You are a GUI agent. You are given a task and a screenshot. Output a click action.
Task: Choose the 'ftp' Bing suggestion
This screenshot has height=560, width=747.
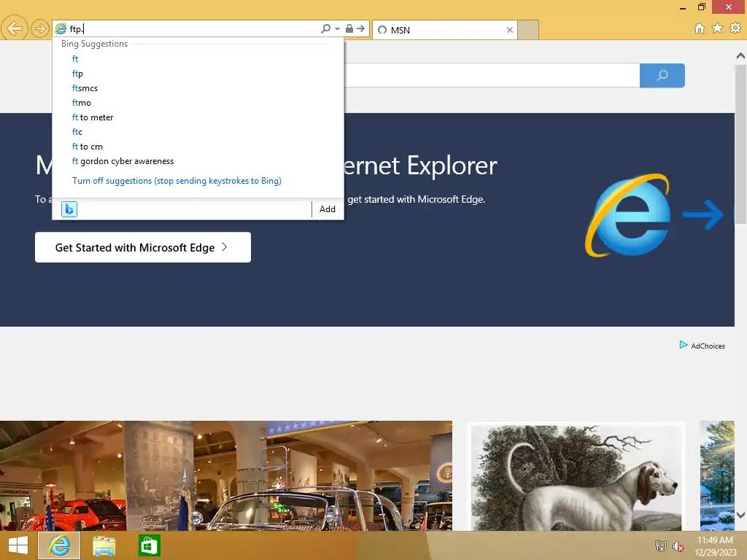(198, 74)
